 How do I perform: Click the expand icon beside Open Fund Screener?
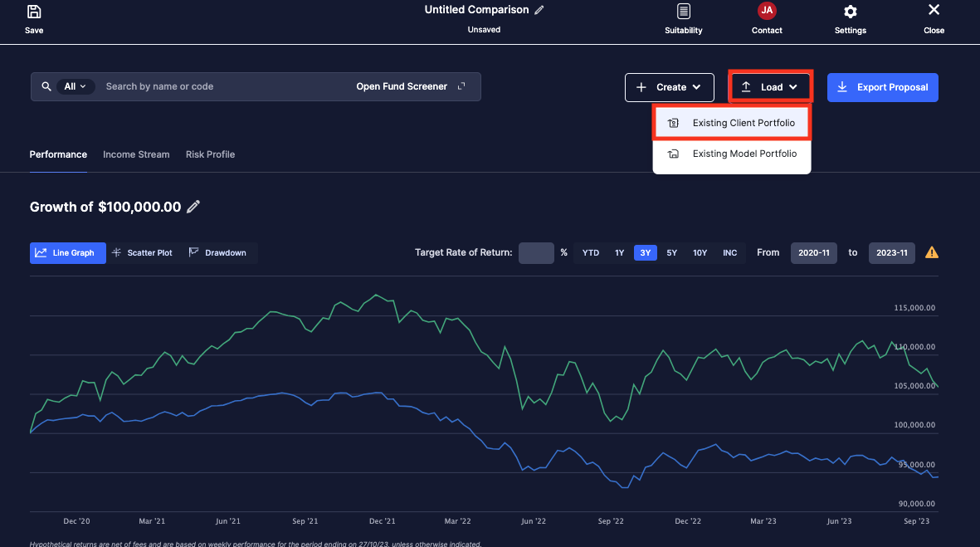[462, 86]
